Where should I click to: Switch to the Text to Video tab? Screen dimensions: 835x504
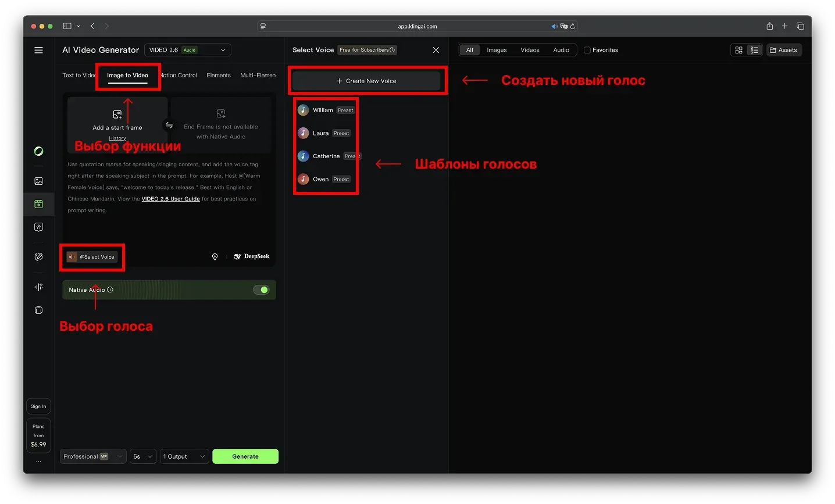tap(78, 75)
